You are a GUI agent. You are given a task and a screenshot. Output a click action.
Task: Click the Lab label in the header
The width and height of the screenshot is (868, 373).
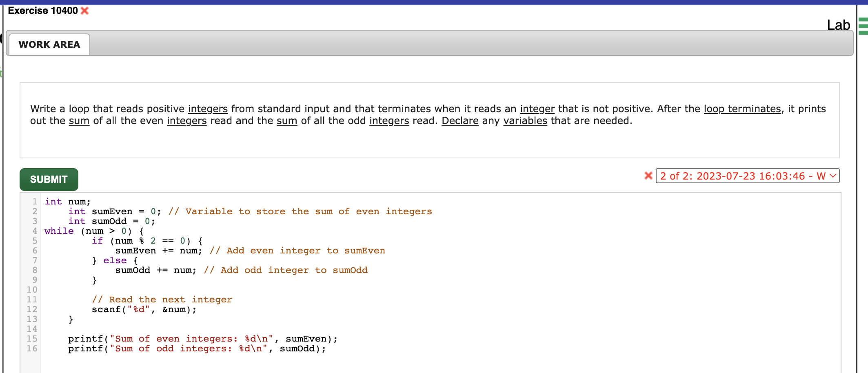(x=838, y=24)
